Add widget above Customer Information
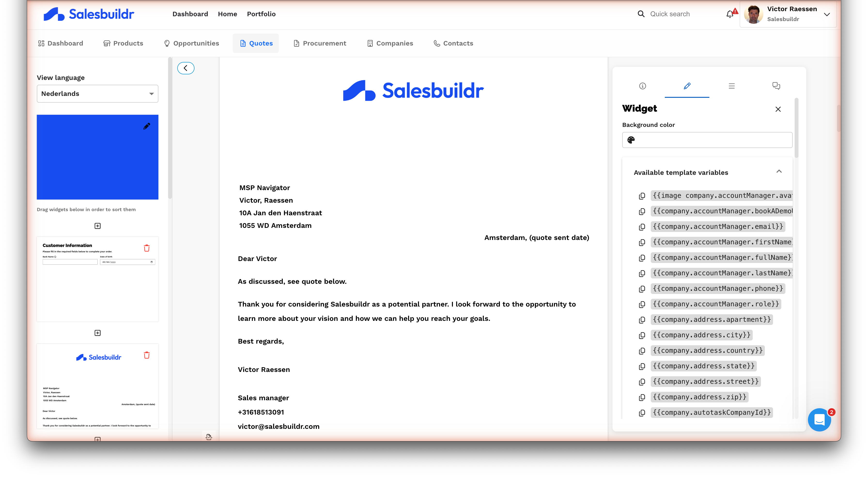 pos(97,226)
